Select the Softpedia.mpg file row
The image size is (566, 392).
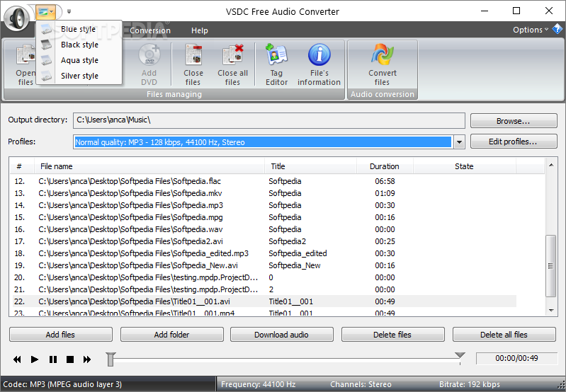click(x=265, y=217)
